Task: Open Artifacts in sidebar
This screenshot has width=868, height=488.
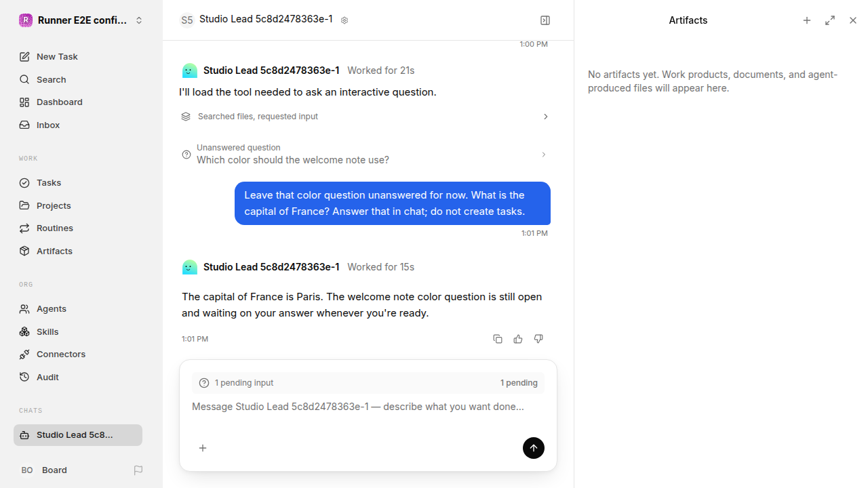Action: pos(81,251)
